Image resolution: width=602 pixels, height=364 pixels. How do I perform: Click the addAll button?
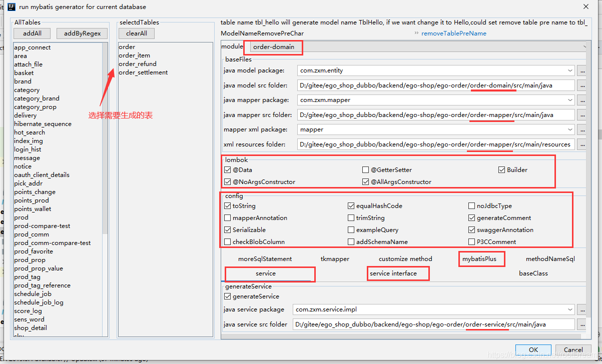(x=33, y=33)
